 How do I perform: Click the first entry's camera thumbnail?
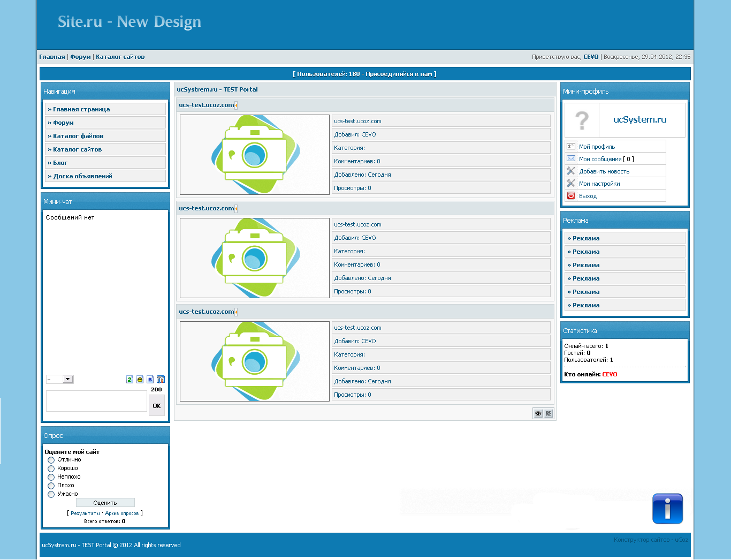(255, 155)
